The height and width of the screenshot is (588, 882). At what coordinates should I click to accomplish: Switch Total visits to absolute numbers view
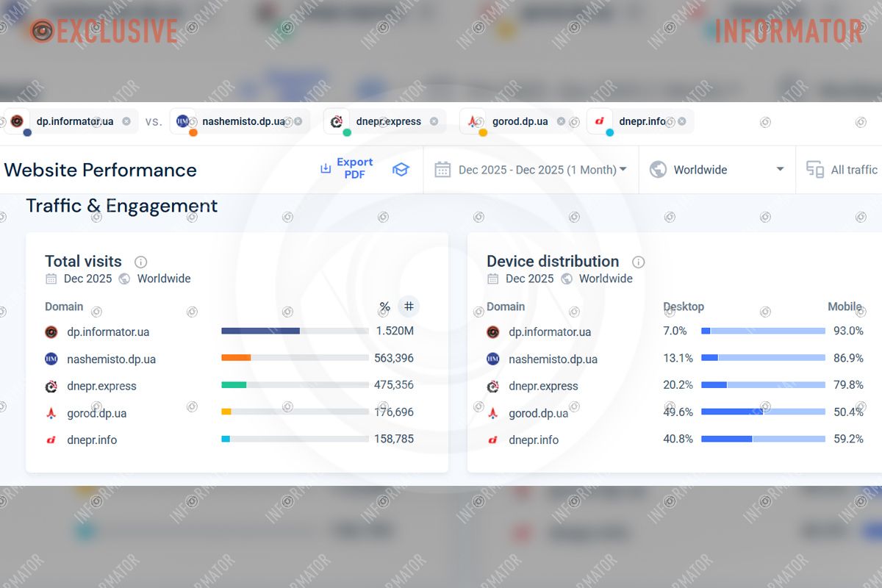[409, 306]
